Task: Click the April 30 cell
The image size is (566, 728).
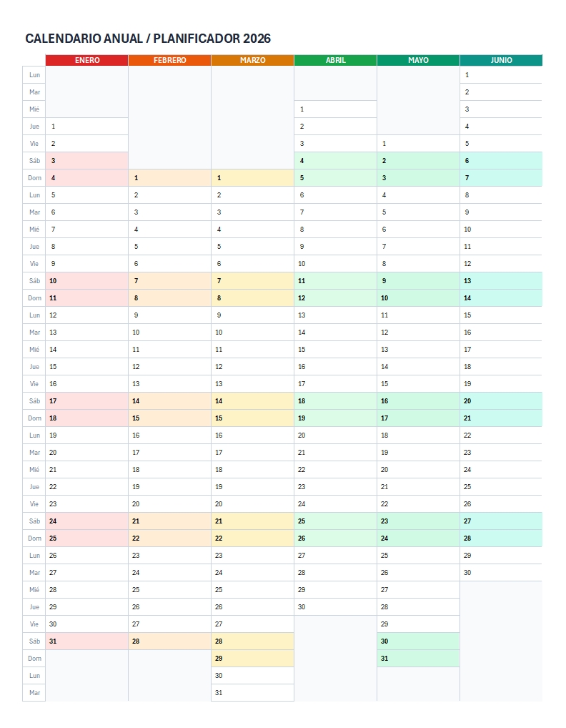Action: pyautogui.click(x=335, y=607)
